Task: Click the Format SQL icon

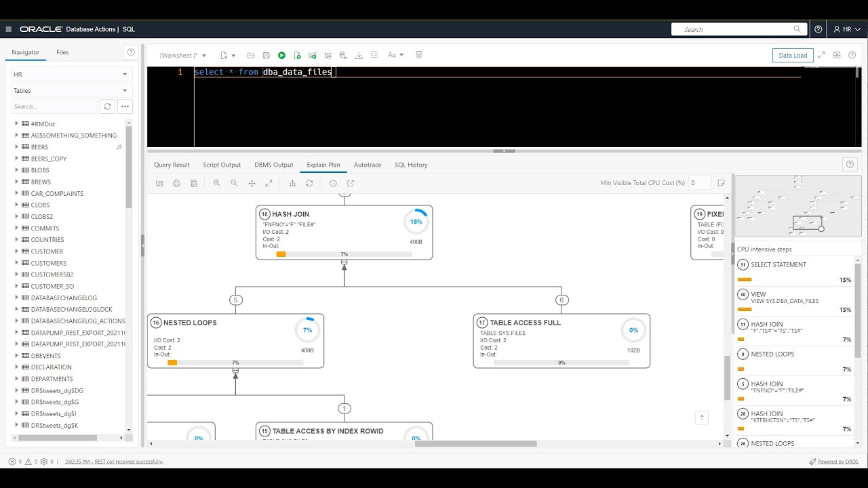Action: point(374,55)
